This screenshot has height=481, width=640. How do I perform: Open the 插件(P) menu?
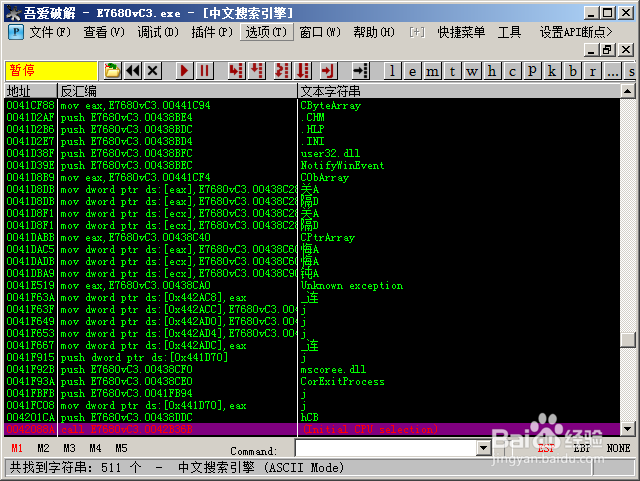pos(212,32)
